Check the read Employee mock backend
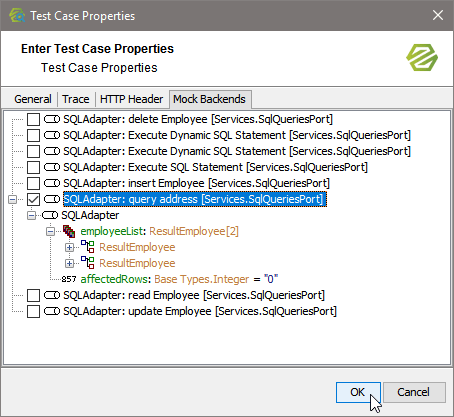Viewport: 454px width, 417px height. click(x=33, y=295)
